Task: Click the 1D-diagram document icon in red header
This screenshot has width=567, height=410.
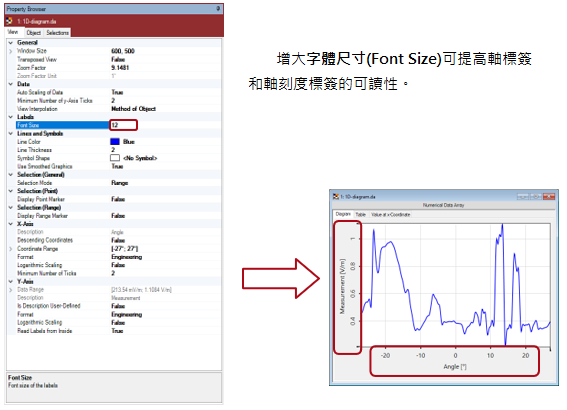Action: pos(10,21)
